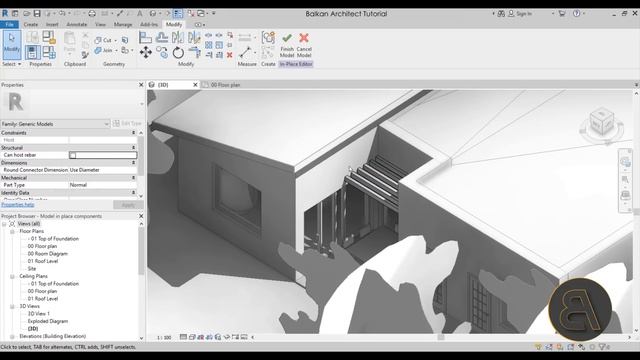This screenshot has width=640, height=360.
Task: Expand the Elevations (Building Elevation) node
Action: point(12,337)
